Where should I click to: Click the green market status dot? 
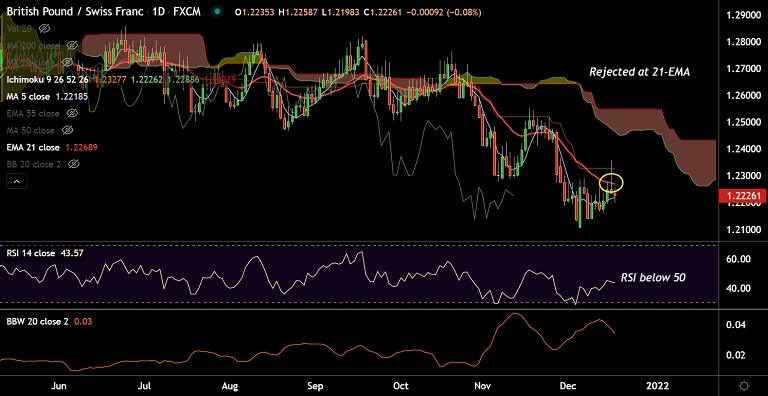pyautogui.click(x=218, y=12)
